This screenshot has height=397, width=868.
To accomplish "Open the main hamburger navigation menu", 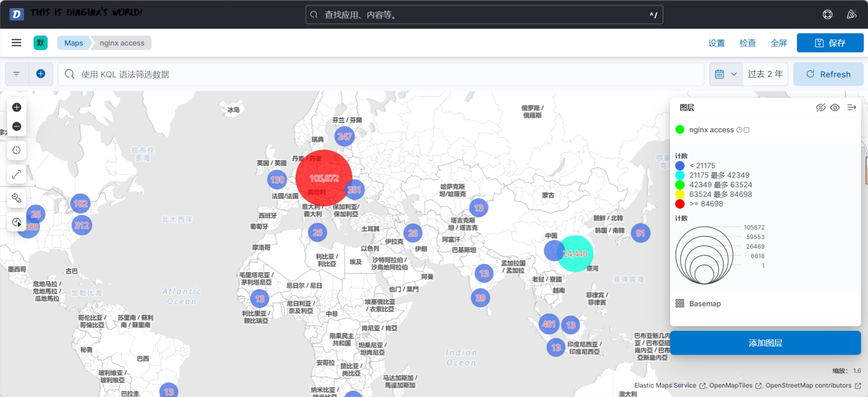I will tap(16, 43).
